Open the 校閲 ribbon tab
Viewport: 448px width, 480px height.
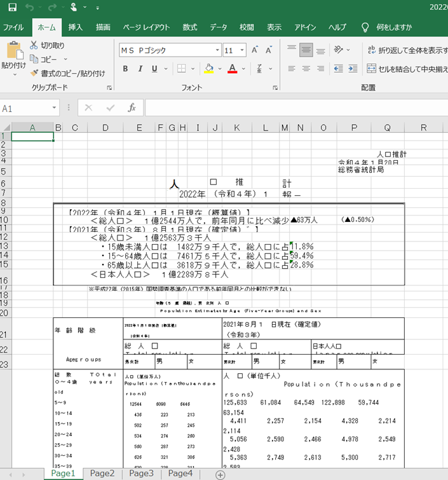point(247,27)
